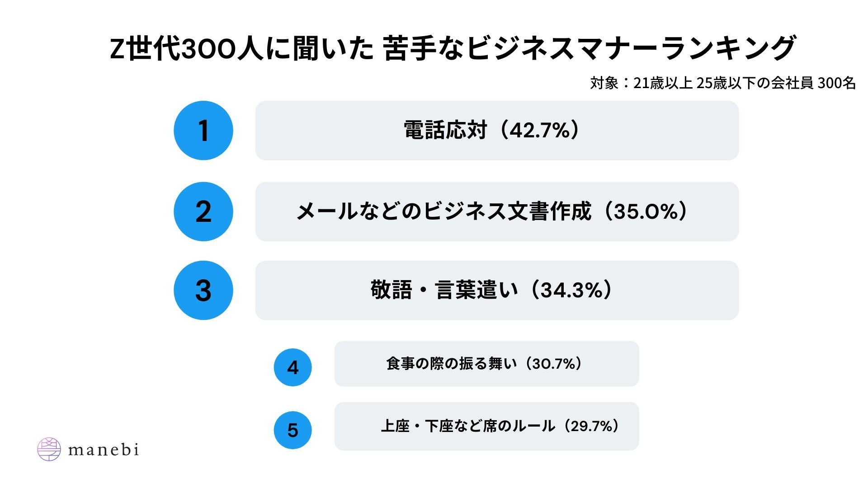Click the 30.7% percentage figure
The image size is (868, 488).
(x=554, y=364)
